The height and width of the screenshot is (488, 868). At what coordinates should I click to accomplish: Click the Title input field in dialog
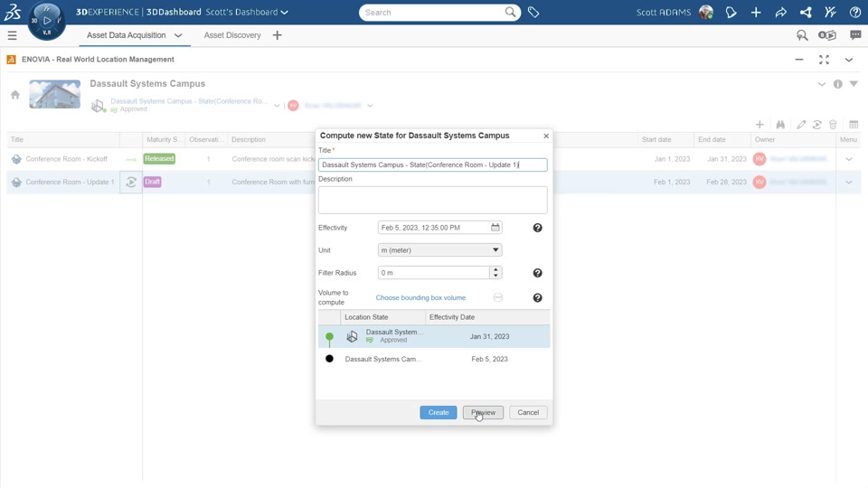pos(433,164)
